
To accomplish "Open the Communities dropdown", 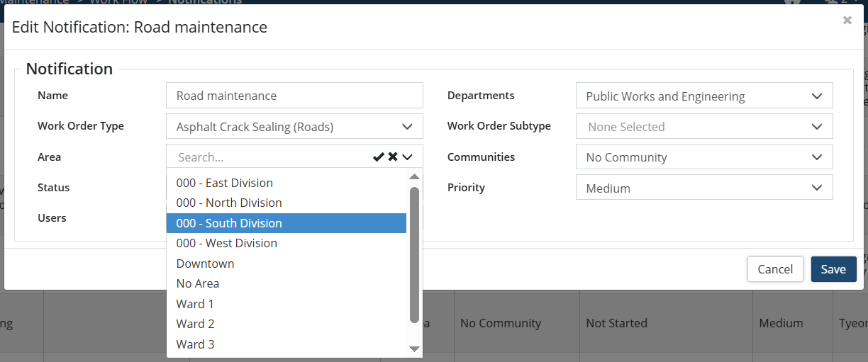I will pyautogui.click(x=703, y=157).
